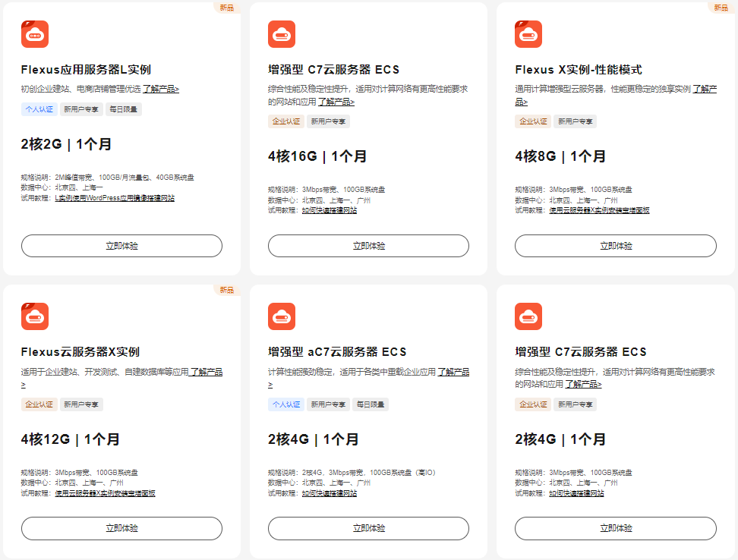738x560 pixels.
Task: Click 2核4G | 1个月 on the aC7 card
Action: (314, 439)
